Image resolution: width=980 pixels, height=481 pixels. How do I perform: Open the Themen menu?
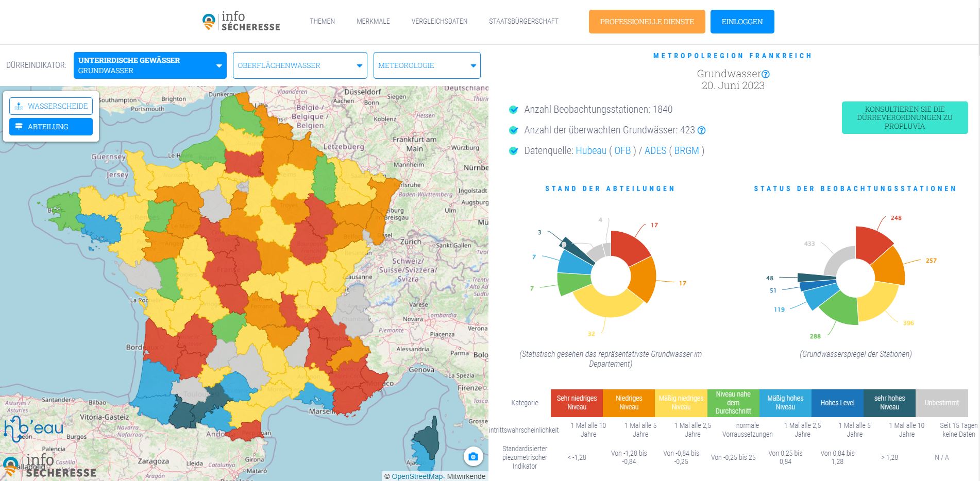click(x=322, y=22)
